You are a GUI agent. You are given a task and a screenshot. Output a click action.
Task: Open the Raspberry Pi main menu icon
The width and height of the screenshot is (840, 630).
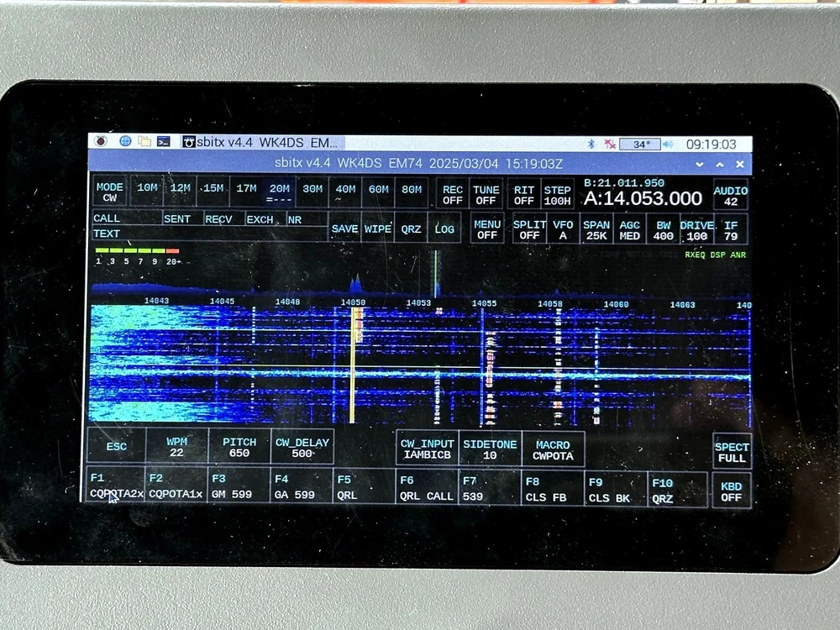[101, 141]
